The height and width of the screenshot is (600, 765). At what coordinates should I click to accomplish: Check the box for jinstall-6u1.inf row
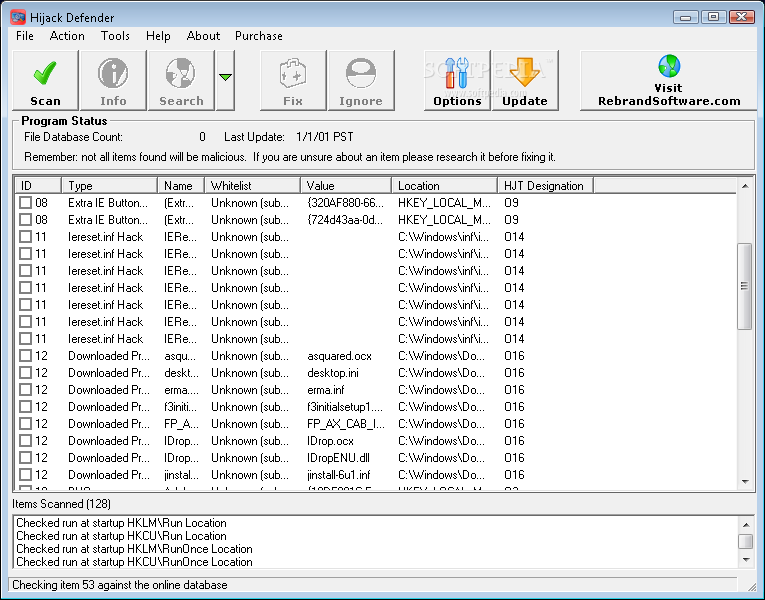(25, 475)
